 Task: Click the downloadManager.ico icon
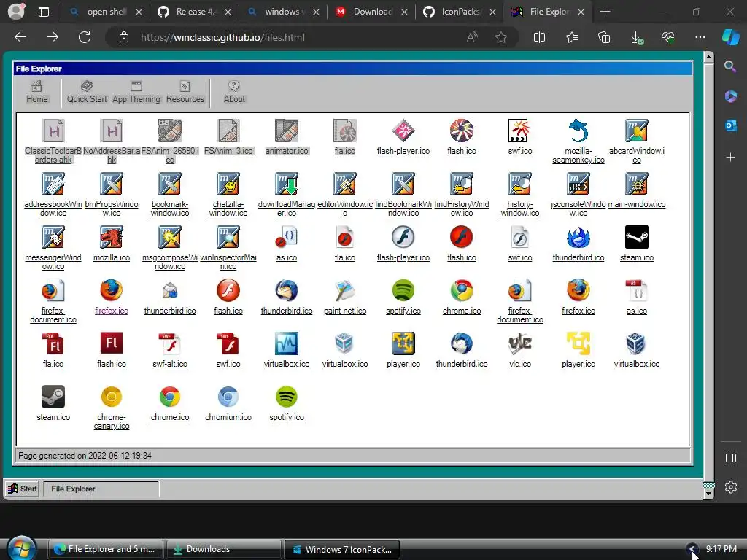click(286, 184)
